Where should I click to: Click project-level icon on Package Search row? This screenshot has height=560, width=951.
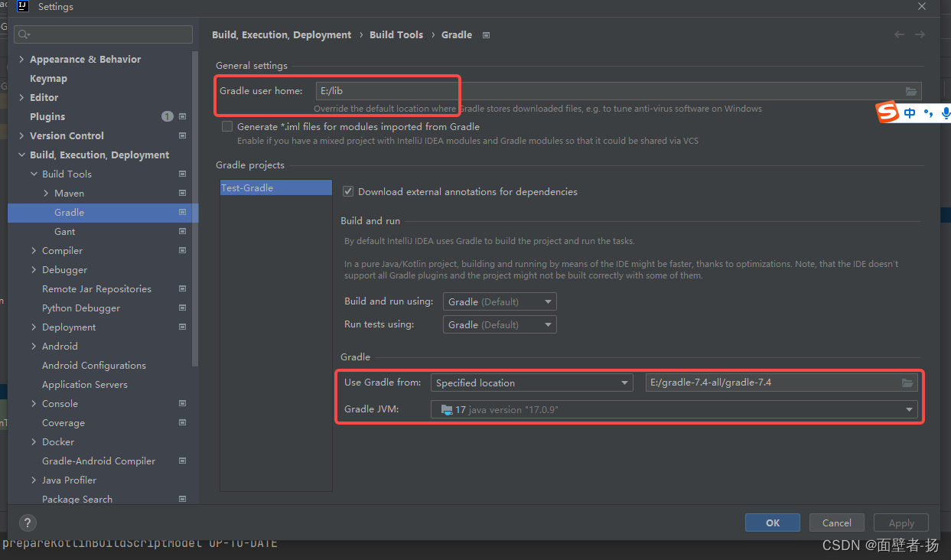click(x=182, y=499)
